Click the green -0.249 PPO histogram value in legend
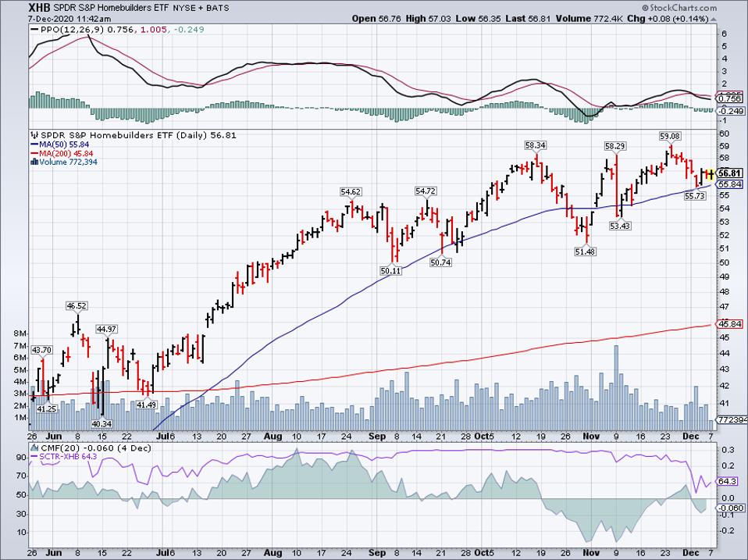 pos(189,30)
